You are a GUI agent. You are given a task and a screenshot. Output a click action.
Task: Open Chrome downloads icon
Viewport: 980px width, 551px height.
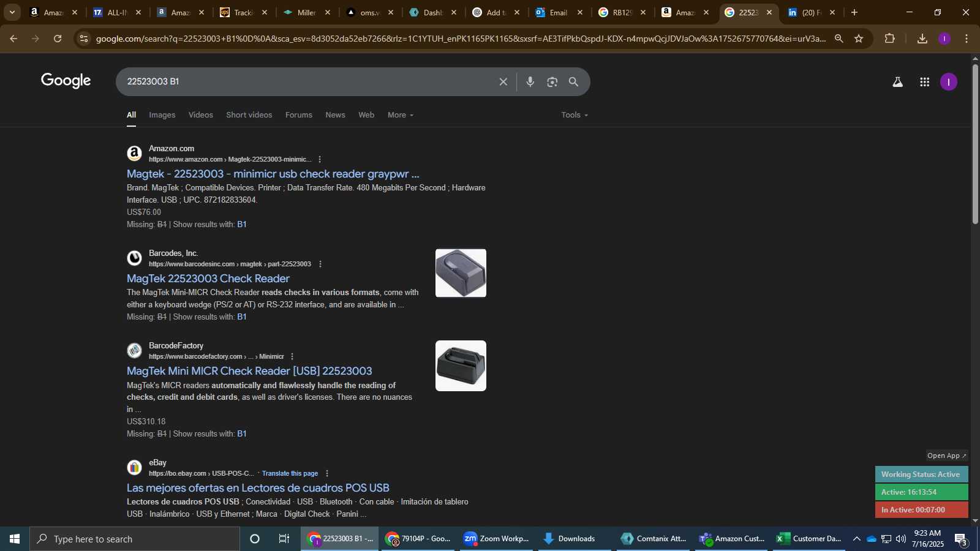(922, 39)
